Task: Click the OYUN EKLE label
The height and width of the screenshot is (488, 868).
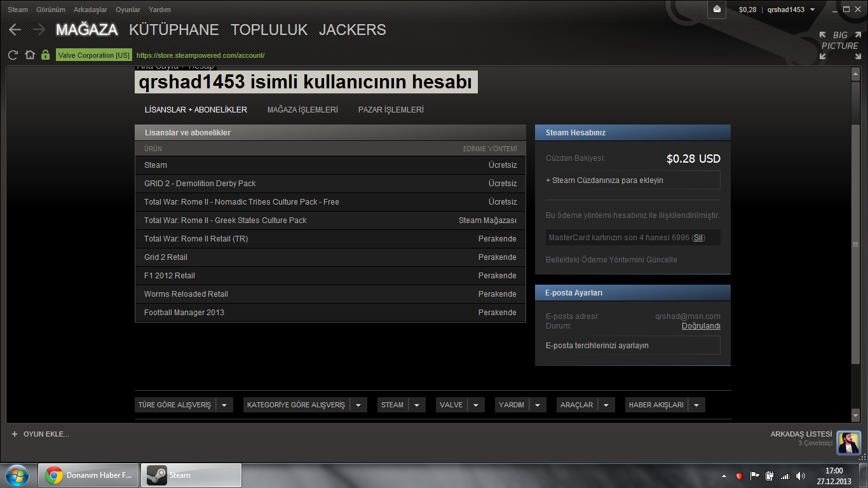Action: tap(46, 434)
